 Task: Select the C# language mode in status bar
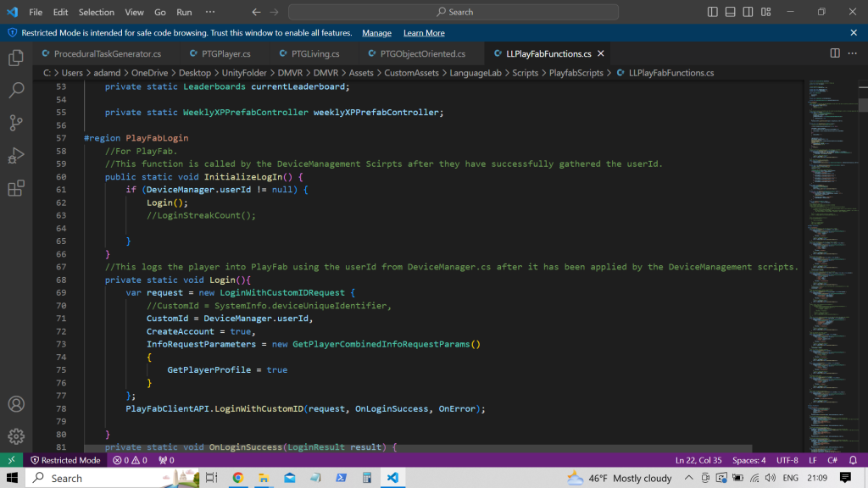(832, 460)
